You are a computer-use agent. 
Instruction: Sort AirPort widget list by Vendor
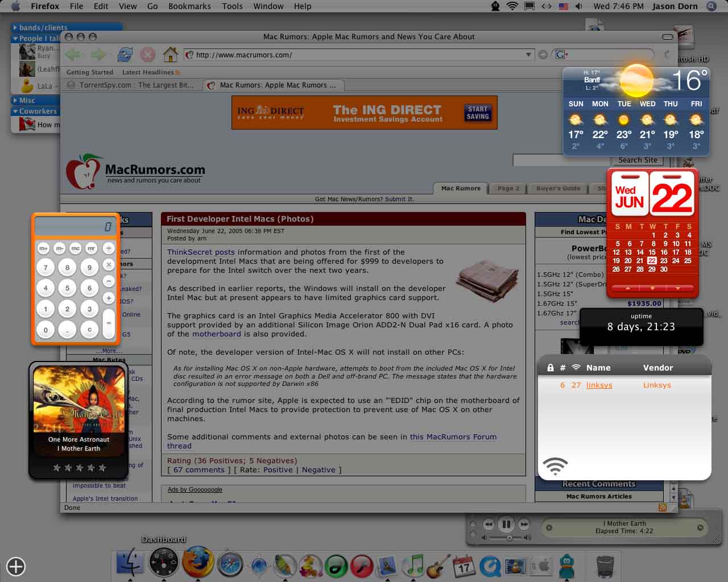click(x=657, y=368)
